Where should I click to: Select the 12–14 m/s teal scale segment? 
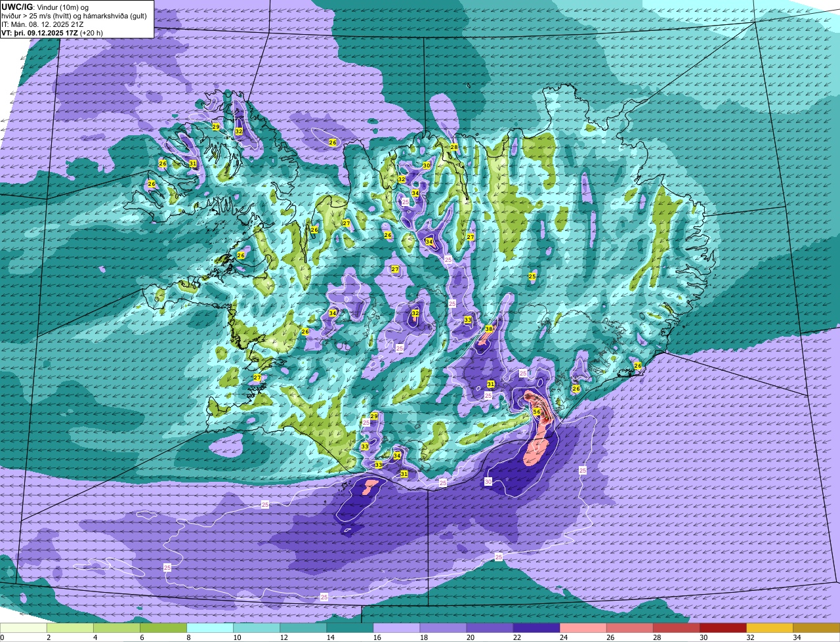click(303, 628)
